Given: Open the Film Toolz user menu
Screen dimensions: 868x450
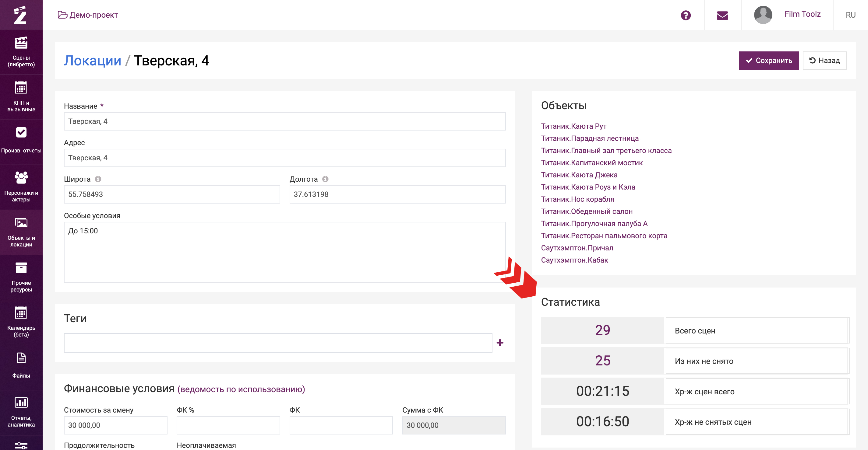Looking at the screenshot, I should (x=802, y=14).
